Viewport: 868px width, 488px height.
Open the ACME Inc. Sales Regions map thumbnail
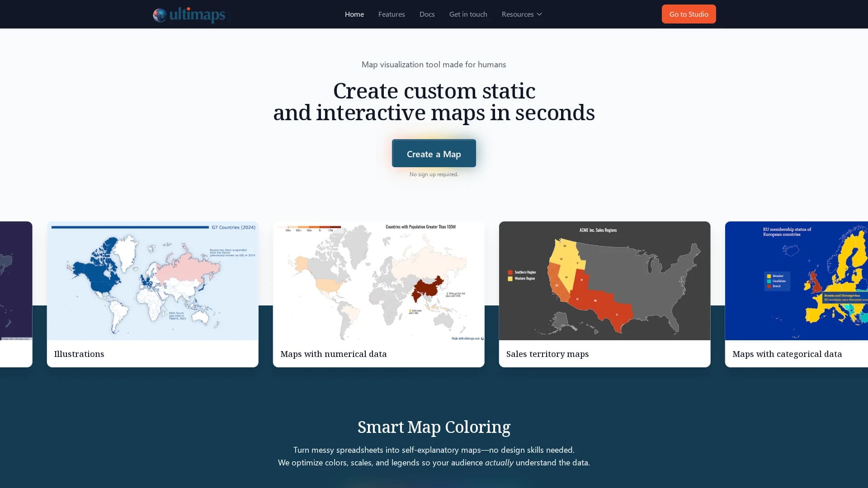point(604,281)
